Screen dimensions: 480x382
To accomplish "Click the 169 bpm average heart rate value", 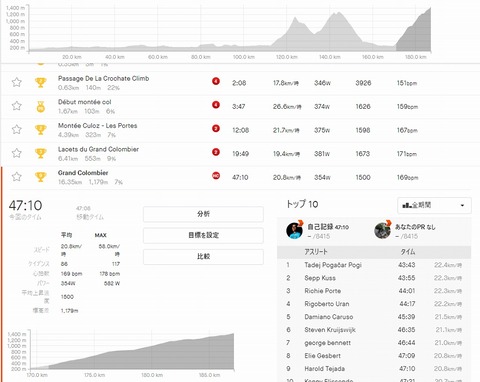I will (71, 274).
